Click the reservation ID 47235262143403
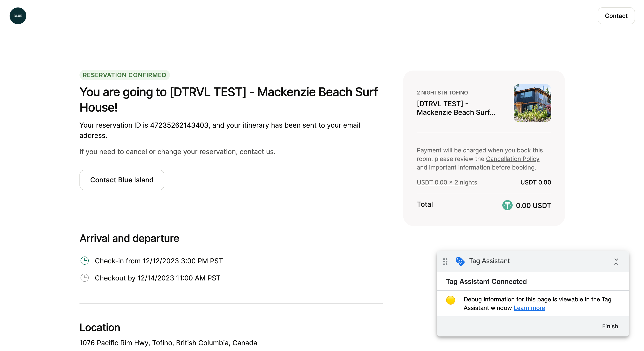 (179, 125)
